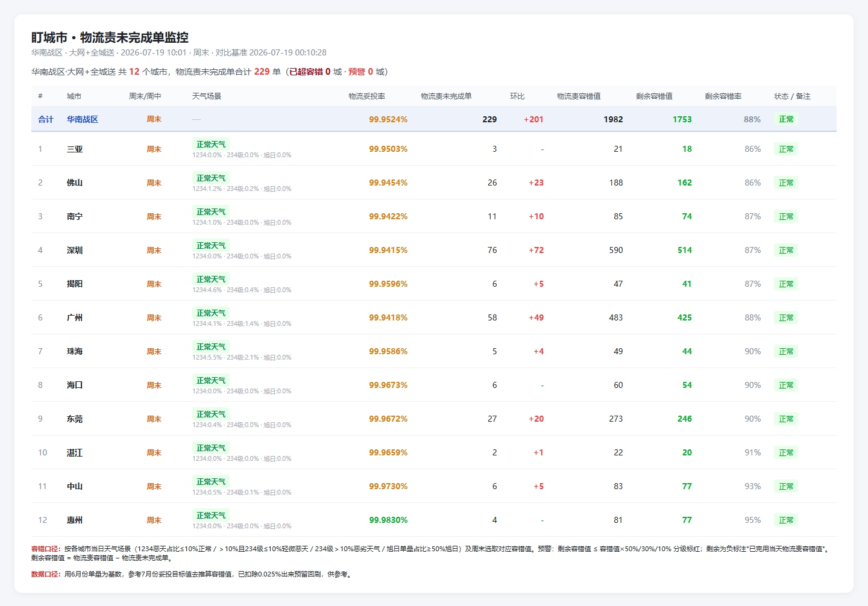868x606 pixels.
Task: Click tolerance value 483 for 广州
Action: [x=616, y=317]
